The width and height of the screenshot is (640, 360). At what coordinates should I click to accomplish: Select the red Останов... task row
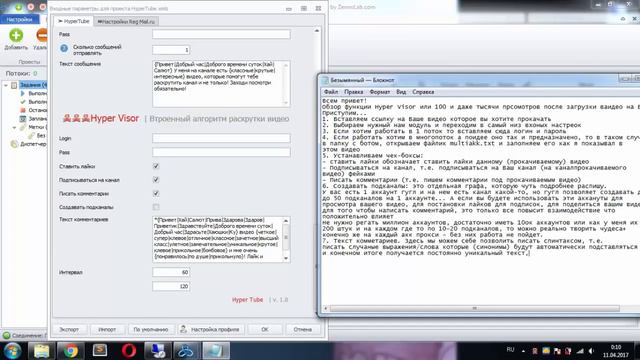pyautogui.click(x=34, y=110)
